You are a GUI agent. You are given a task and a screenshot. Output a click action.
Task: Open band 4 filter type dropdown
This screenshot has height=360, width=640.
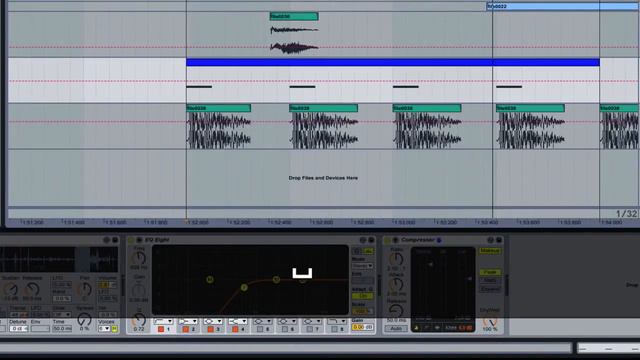click(x=238, y=322)
